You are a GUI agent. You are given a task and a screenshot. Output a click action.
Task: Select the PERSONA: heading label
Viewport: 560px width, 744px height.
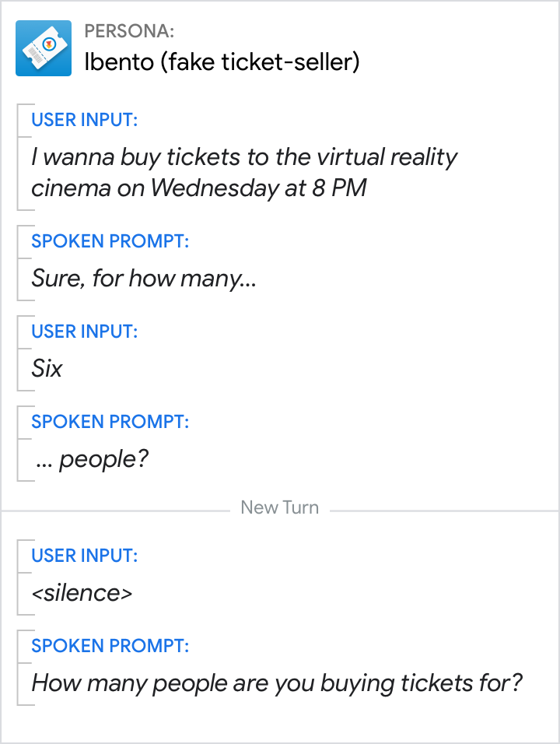128,32
